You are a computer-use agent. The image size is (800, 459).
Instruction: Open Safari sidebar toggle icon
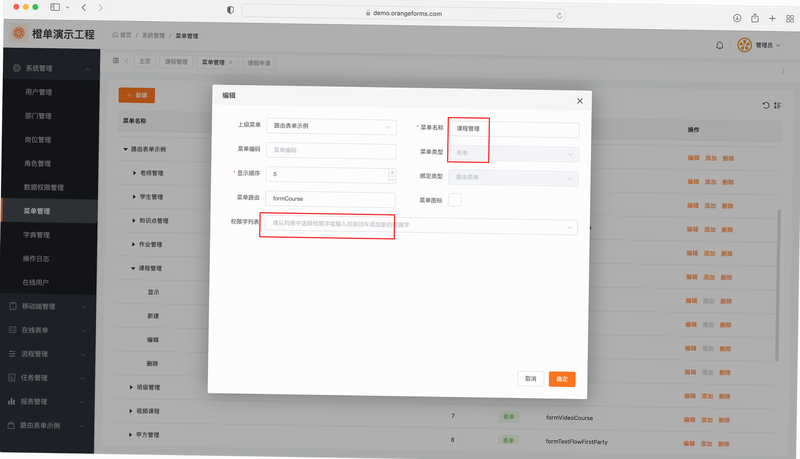[x=55, y=7]
